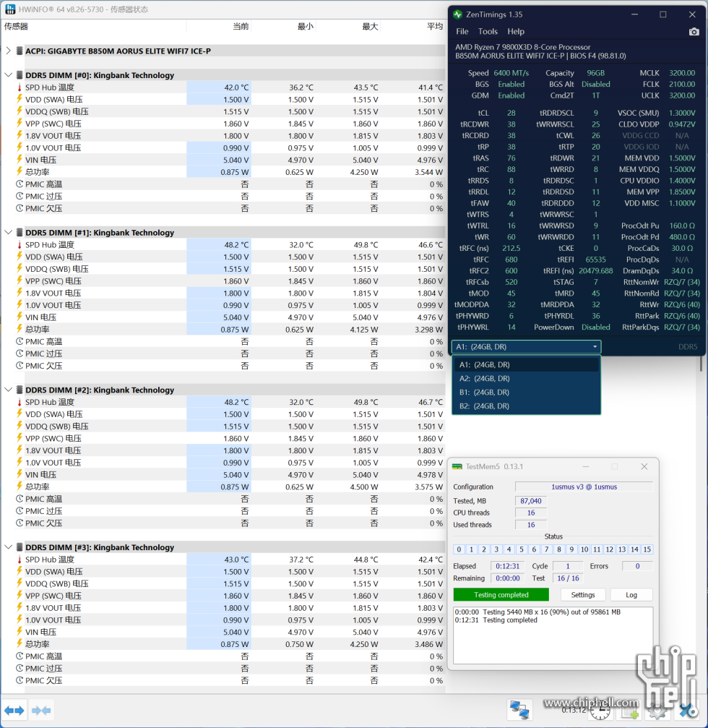Click the chip icon of ACPI GIGABYTE B850M row
Image resolution: width=708 pixels, height=728 pixels.
(x=20, y=51)
